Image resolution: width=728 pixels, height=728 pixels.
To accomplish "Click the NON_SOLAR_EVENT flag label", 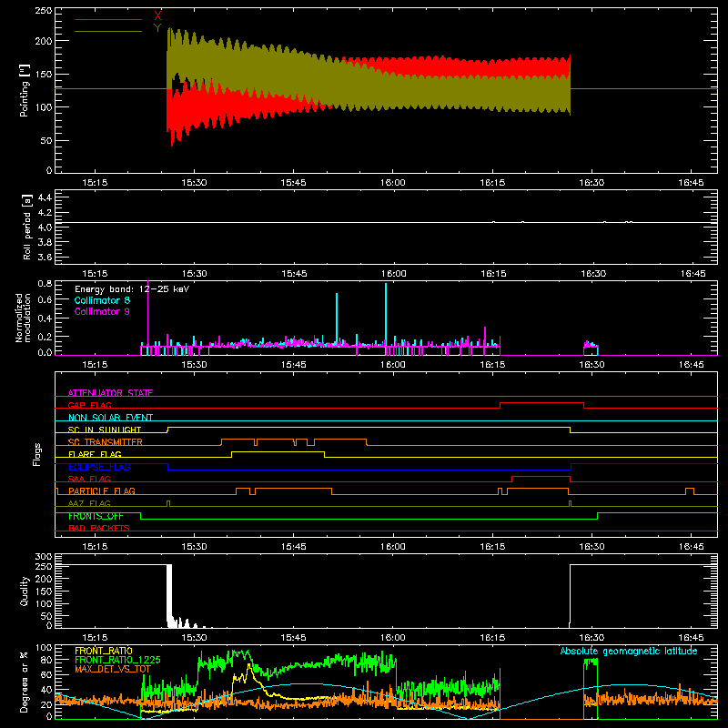I will 110,418.
